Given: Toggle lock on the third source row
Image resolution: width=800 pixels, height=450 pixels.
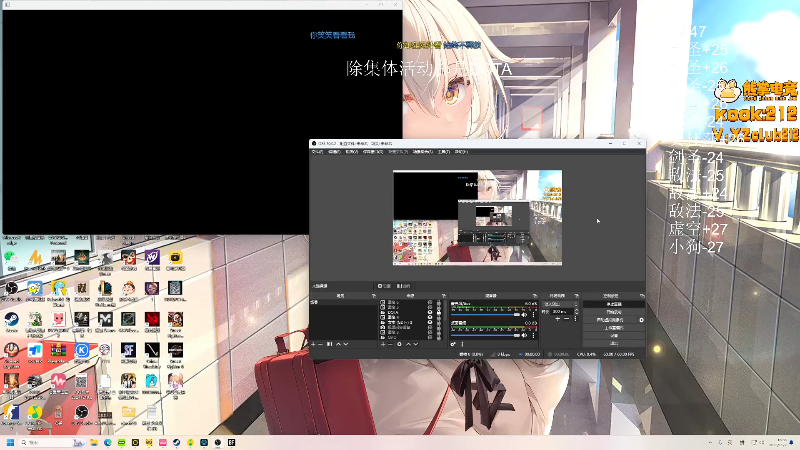Looking at the screenshot, I should (439, 312).
